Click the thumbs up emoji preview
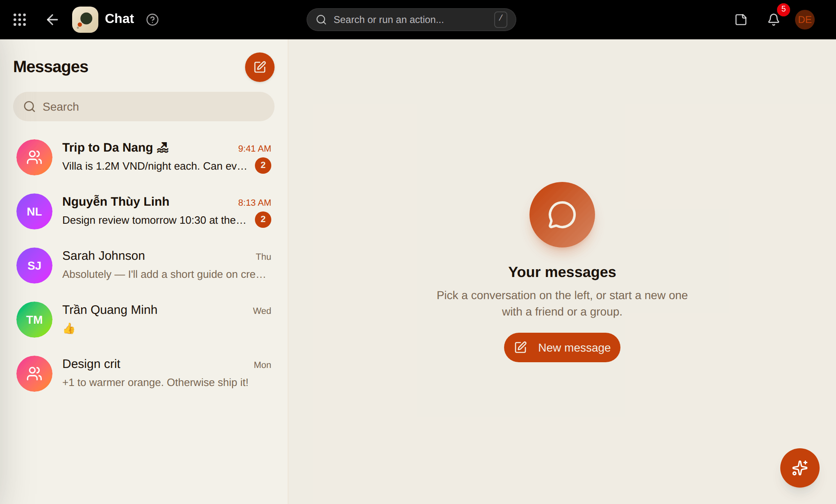The image size is (836, 504). [x=69, y=329]
